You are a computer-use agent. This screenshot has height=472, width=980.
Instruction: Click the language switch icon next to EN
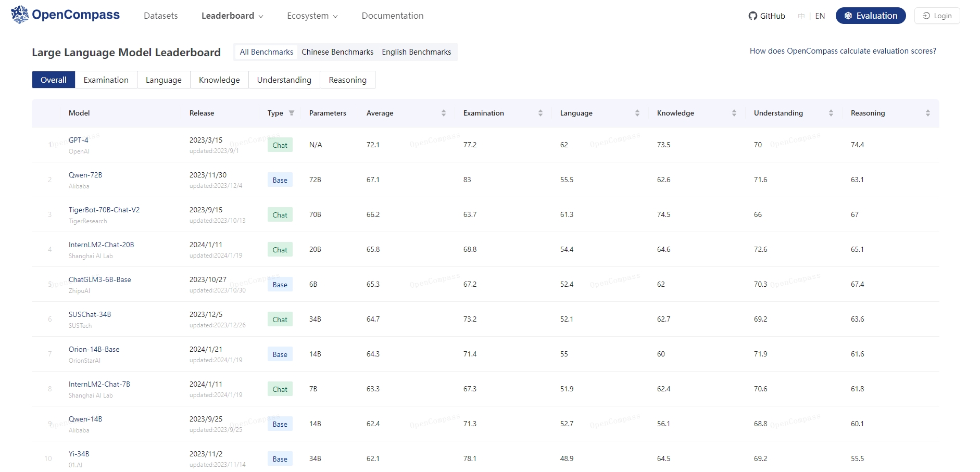tap(801, 16)
